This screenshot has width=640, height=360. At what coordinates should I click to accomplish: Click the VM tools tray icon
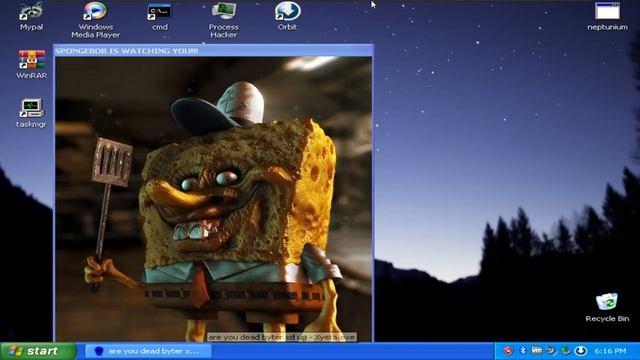point(537,351)
